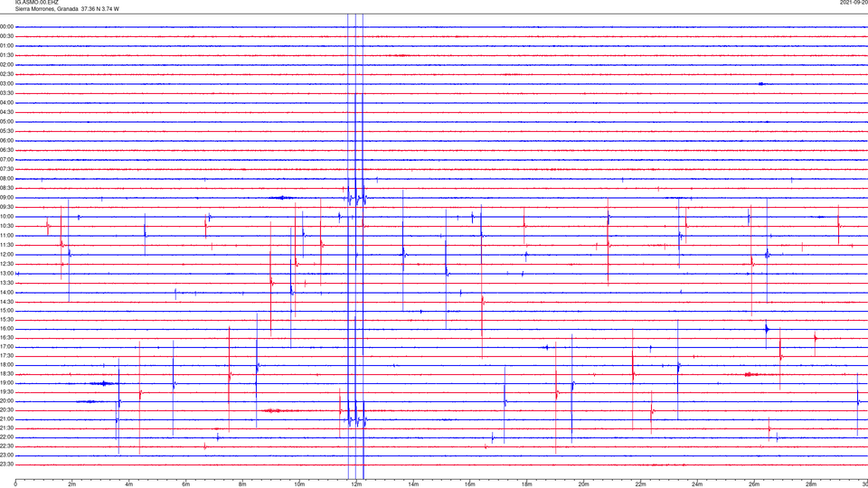Select the 10m mark on the minute axis
The image size is (868, 488).
coord(299,484)
